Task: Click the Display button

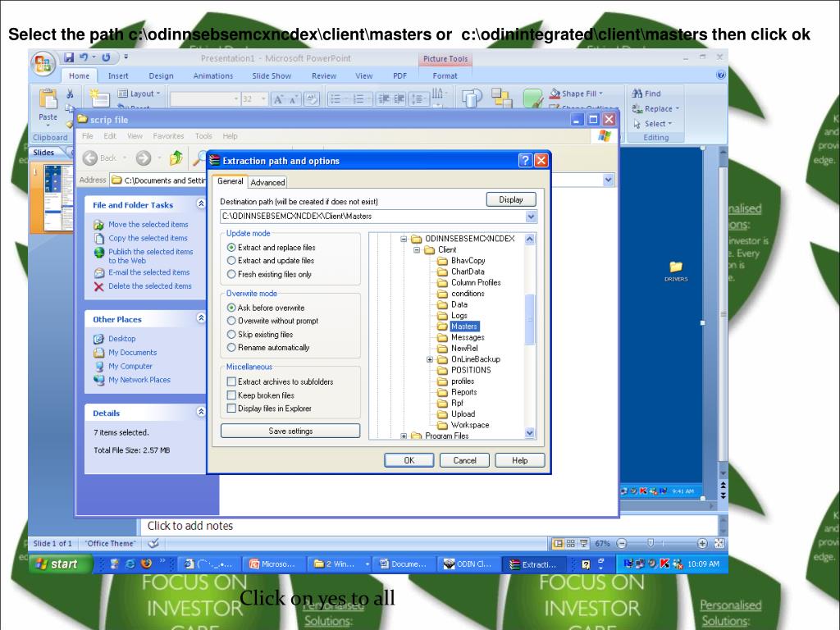Action: pos(511,200)
